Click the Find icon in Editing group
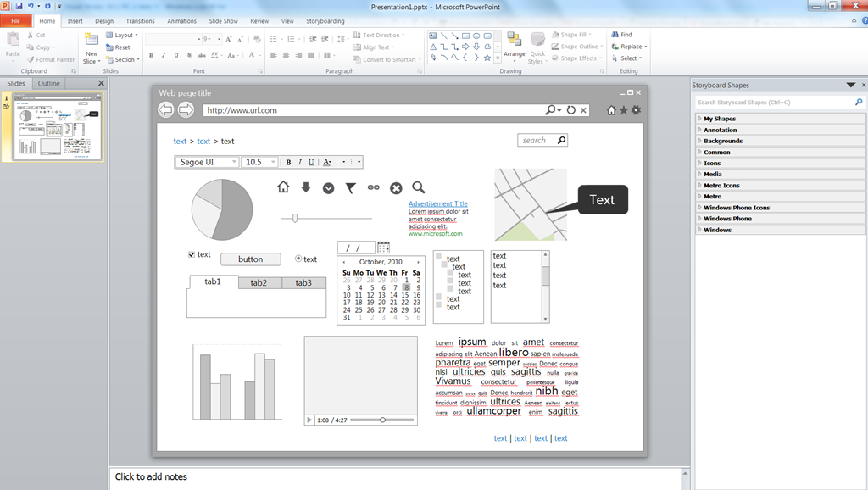 pyautogui.click(x=615, y=34)
